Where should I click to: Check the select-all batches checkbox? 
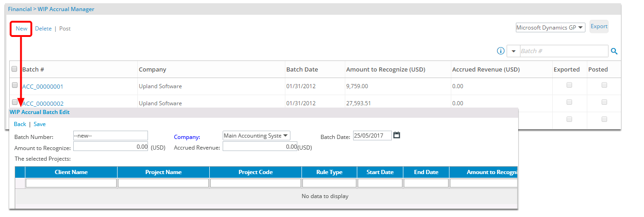click(14, 69)
